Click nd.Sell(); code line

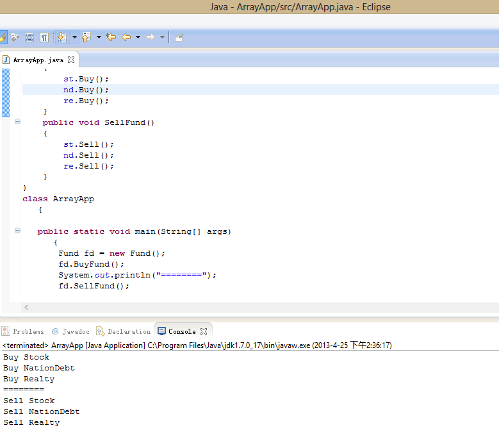tap(88, 155)
